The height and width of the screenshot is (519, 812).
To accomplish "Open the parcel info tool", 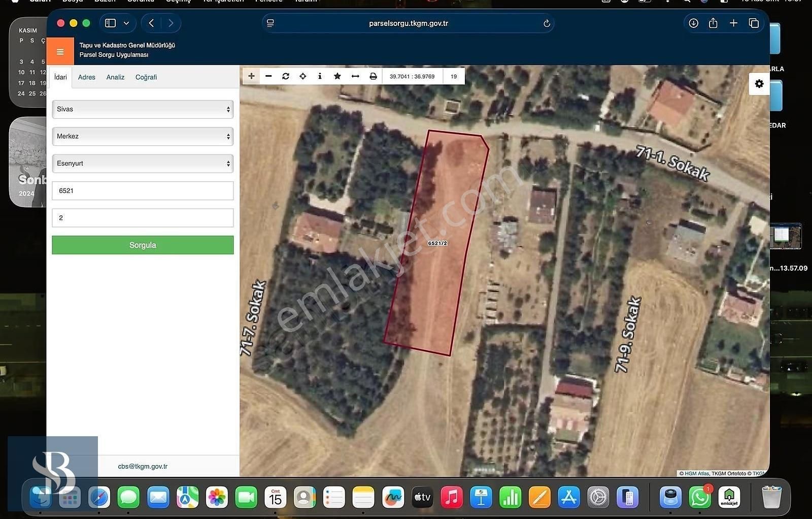I will [320, 76].
